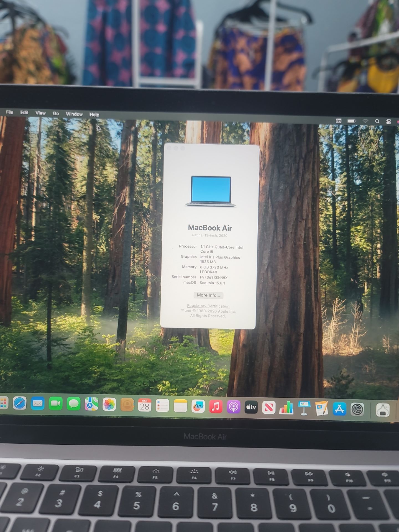Launch Freeform from the Dock

pos(198,406)
